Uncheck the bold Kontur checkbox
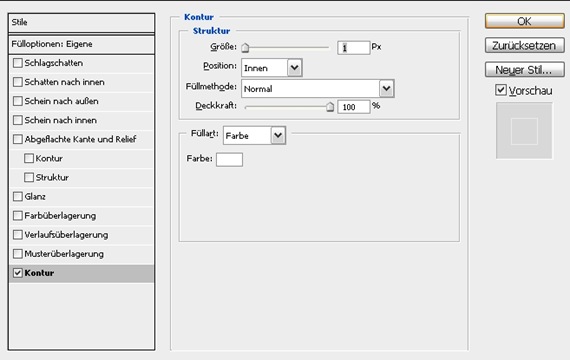Screen dimensions: 570x360 [17, 273]
